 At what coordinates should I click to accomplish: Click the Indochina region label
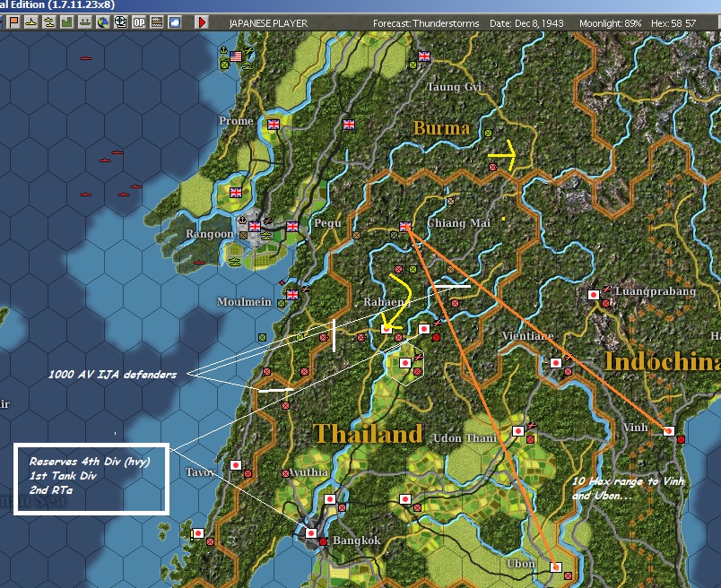pos(662,361)
